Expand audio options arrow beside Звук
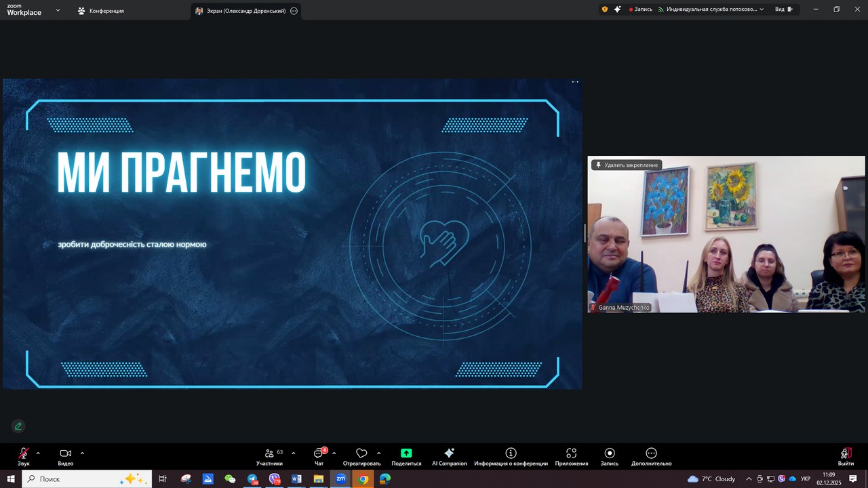 click(x=38, y=453)
